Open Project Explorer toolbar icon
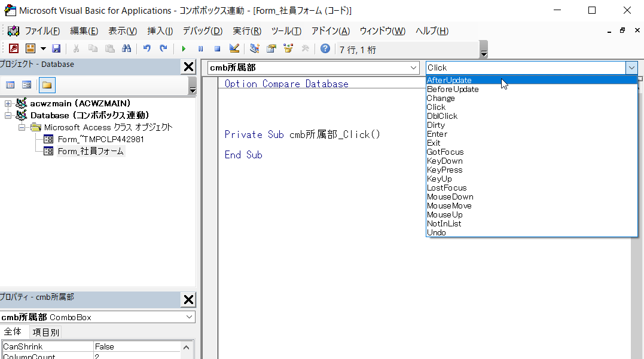Viewport: 644px width, 359px height. coord(254,49)
